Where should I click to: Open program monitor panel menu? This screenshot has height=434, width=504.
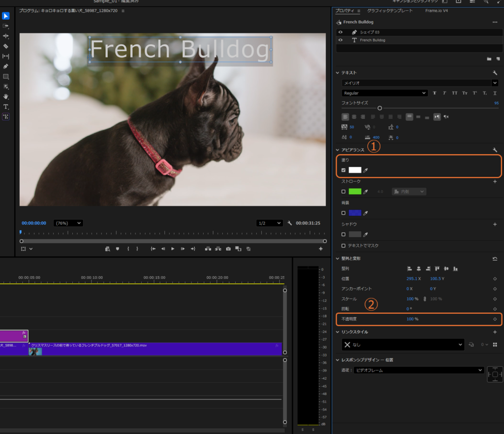pos(123,11)
